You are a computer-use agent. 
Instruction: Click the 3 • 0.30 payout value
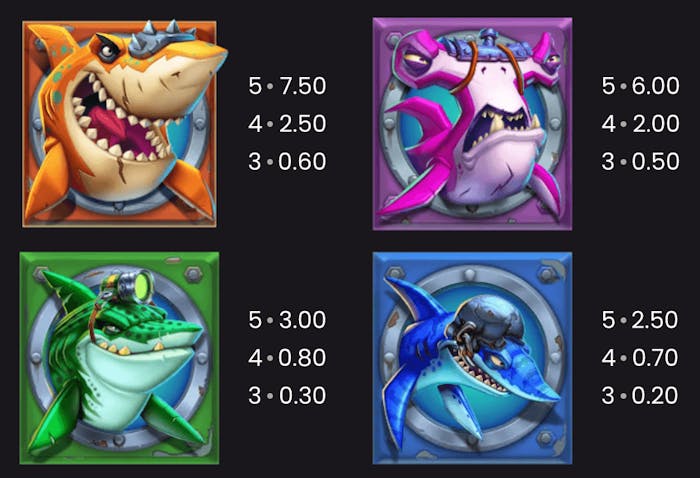point(287,396)
